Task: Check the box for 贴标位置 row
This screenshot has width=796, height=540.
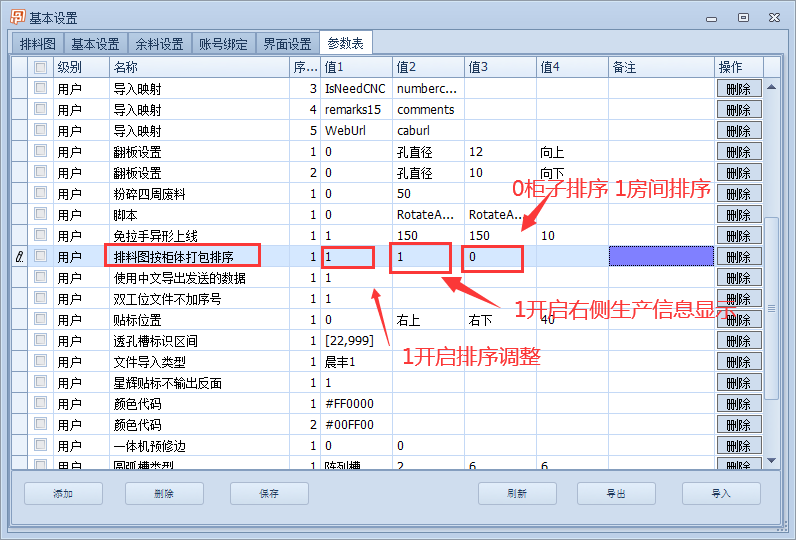Action: click(41, 319)
